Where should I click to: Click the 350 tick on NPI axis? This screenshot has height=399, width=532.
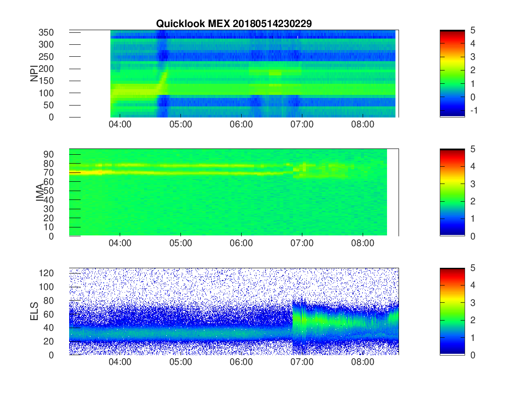pos(46,32)
